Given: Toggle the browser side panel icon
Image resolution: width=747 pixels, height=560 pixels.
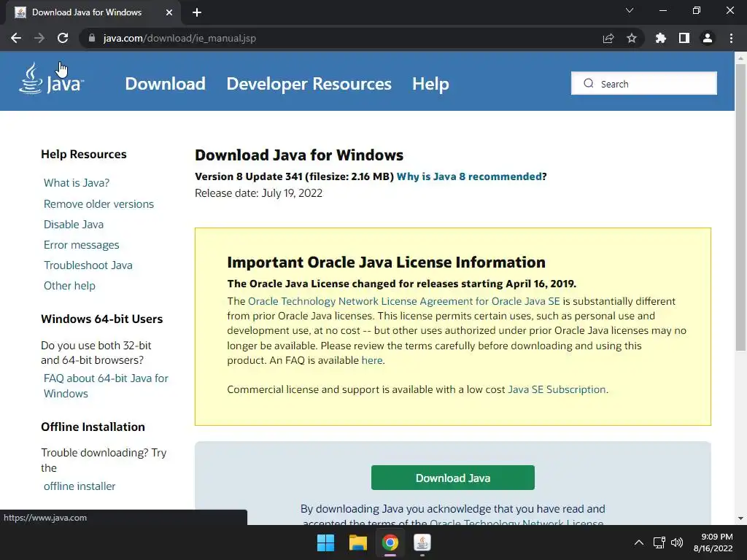Looking at the screenshot, I should click(684, 38).
